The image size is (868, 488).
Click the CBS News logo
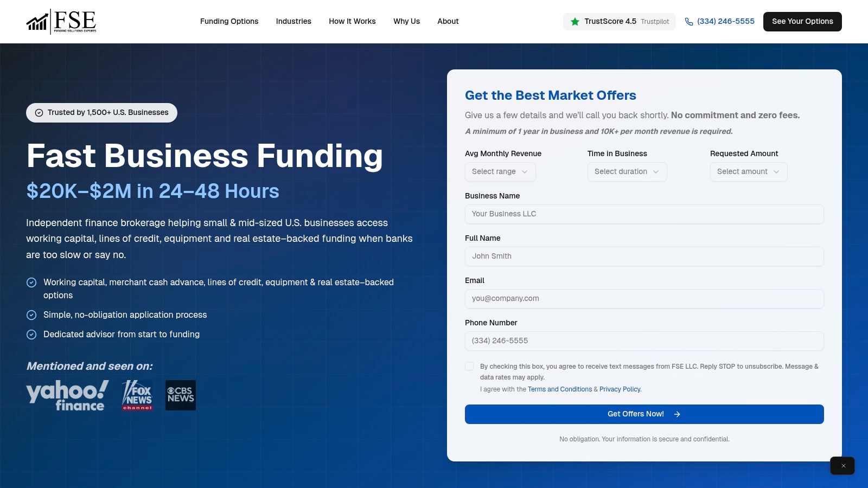180,395
